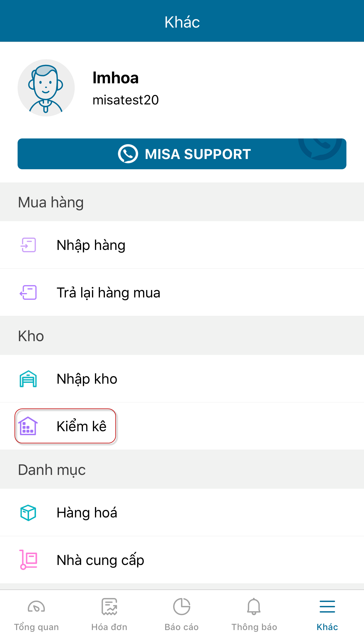Click the user avatar picture
Viewport: 364px width, 633px height.
[46, 88]
